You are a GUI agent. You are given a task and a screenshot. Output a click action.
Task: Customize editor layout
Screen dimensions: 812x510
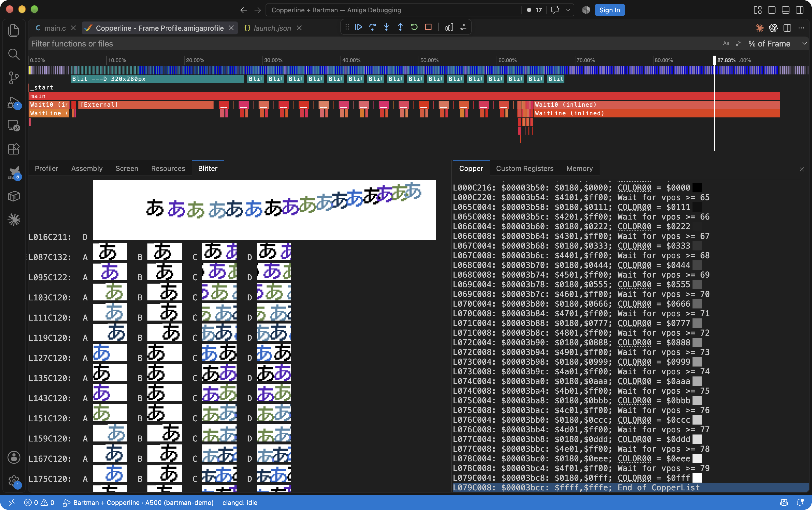[x=757, y=10]
